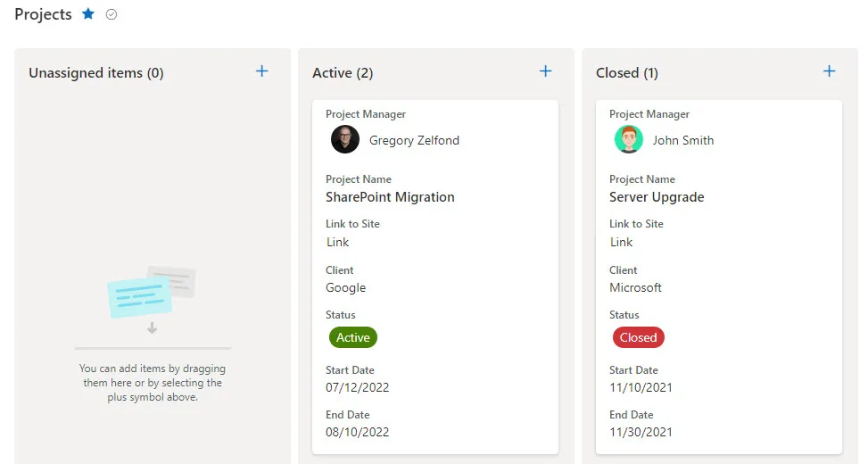Screen dimensions: 868x464
Task: Click Gregory Zelfond's profile photo
Action: click(345, 139)
